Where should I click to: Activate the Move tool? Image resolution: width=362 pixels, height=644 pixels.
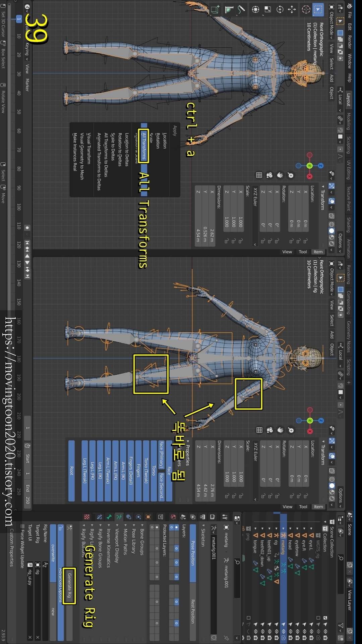[x=292, y=10]
